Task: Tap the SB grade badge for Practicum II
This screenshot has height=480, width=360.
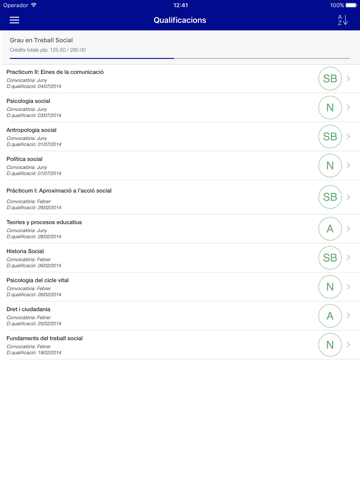Action: tap(330, 79)
